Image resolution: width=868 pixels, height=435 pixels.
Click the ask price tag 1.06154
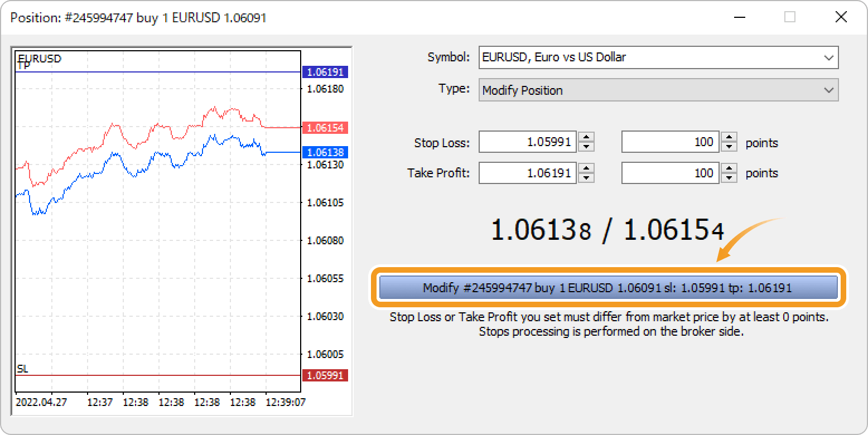[x=325, y=128]
